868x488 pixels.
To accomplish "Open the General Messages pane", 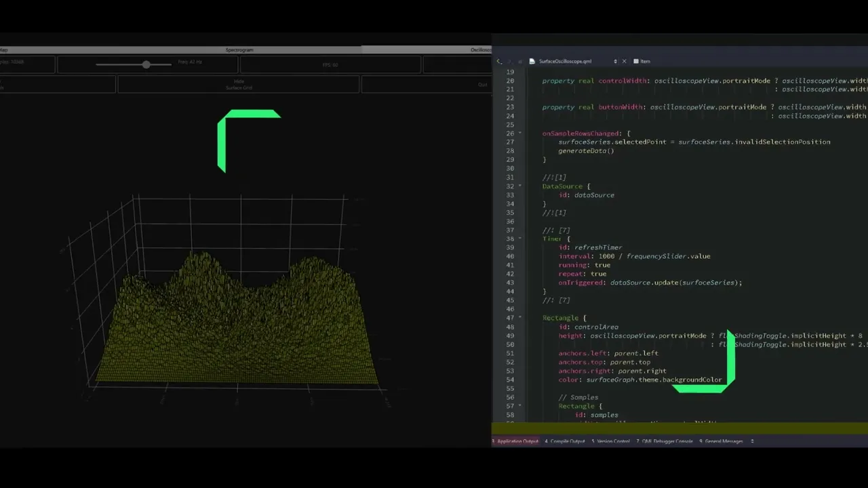I will 722,441.
